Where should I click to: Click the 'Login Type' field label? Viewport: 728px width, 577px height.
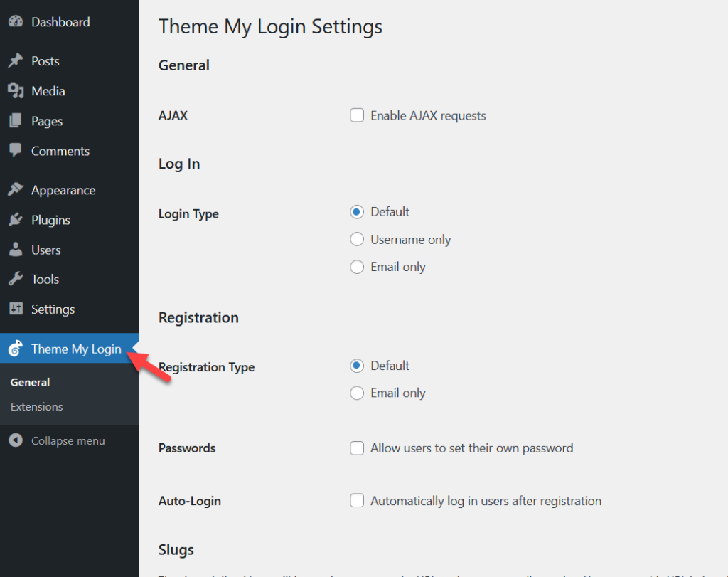pyautogui.click(x=188, y=214)
